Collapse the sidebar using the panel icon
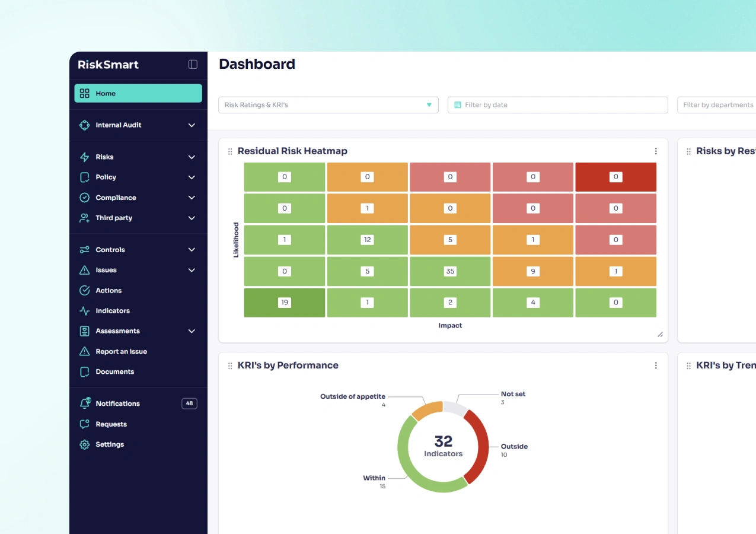The height and width of the screenshot is (534, 756). (192, 65)
